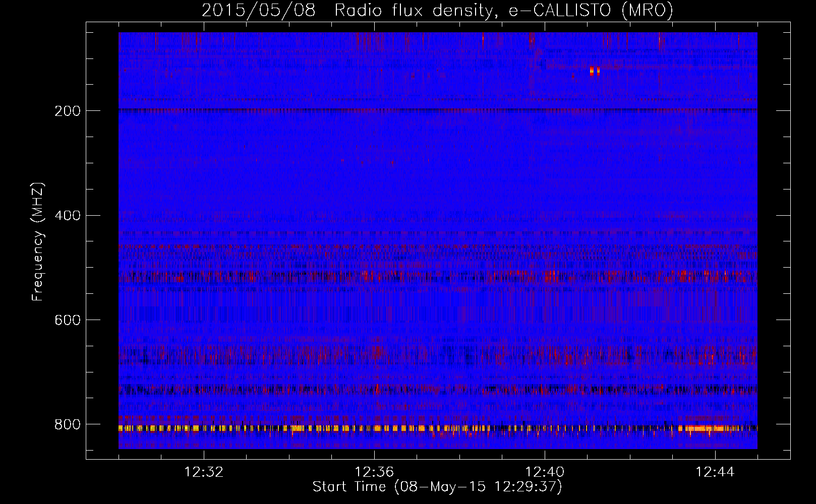816x504 pixels.
Task: Click the bright yellow-red burst near 12:41
Action: click(x=595, y=71)
